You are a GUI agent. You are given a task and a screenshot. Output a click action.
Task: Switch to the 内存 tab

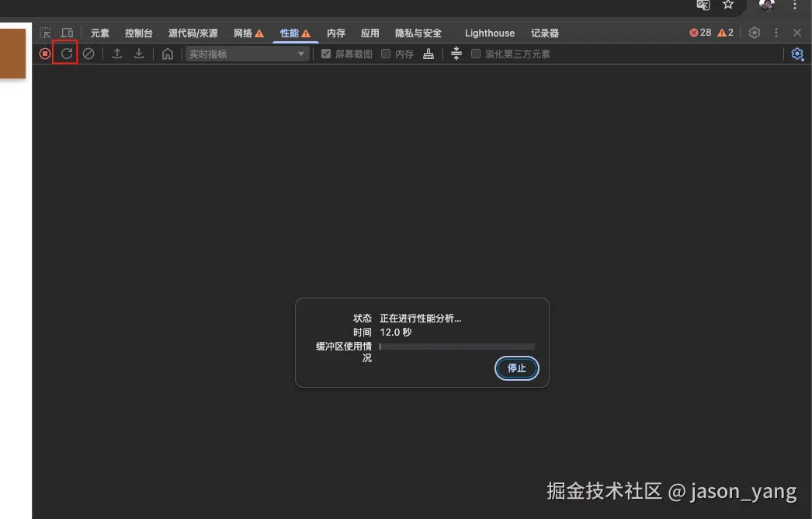[x=335, y=33]
